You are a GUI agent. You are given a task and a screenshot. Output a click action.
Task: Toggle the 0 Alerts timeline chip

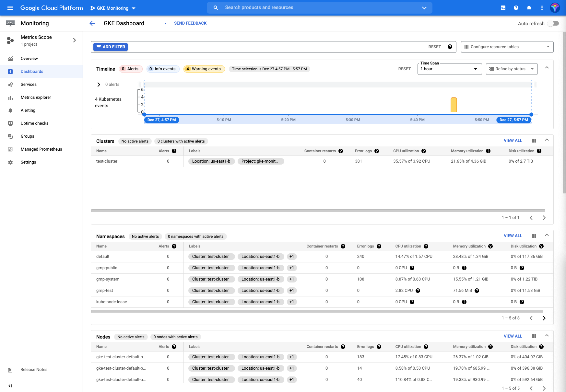pos(130,69)
